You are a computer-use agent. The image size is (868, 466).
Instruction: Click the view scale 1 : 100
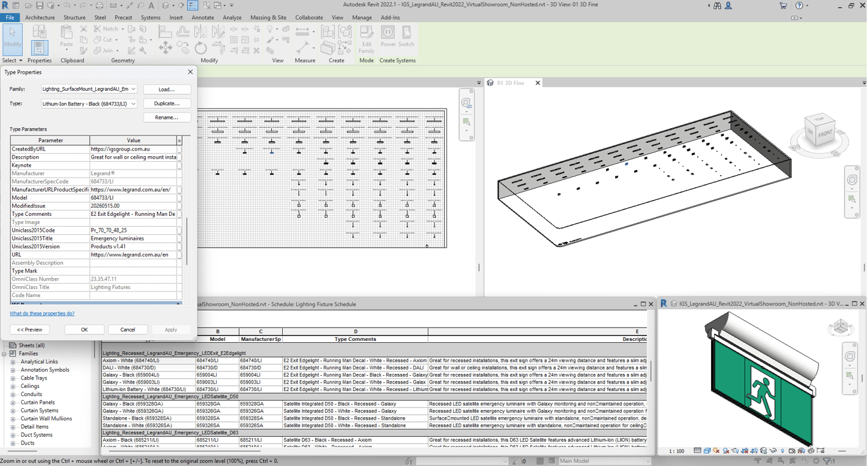[x=677, y=451]
